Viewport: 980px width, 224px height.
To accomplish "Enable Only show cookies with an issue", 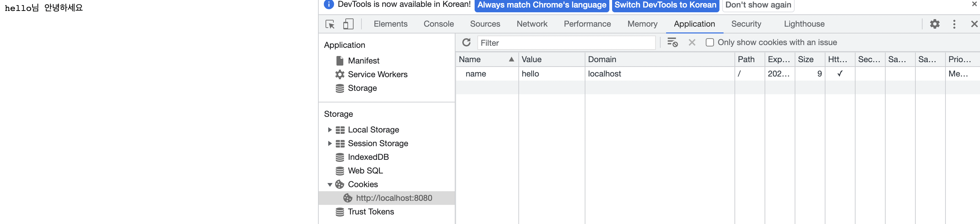I will [710, 43].
